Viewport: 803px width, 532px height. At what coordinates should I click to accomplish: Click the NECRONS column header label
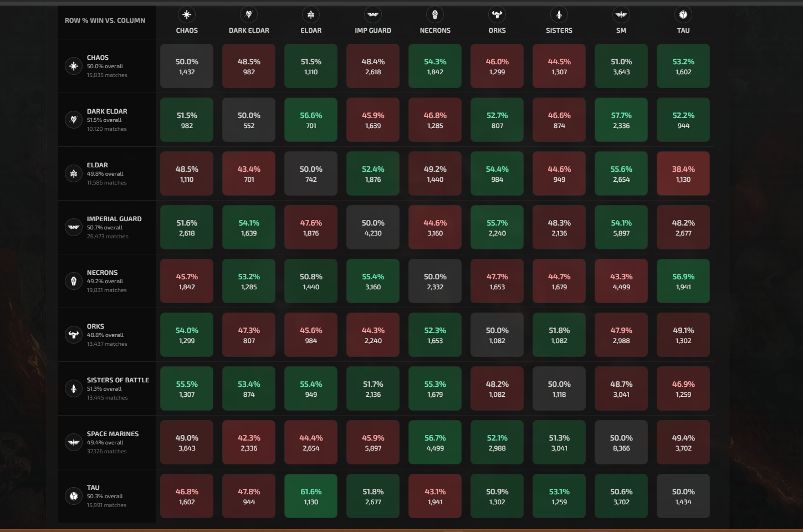(x=435, y=30)
